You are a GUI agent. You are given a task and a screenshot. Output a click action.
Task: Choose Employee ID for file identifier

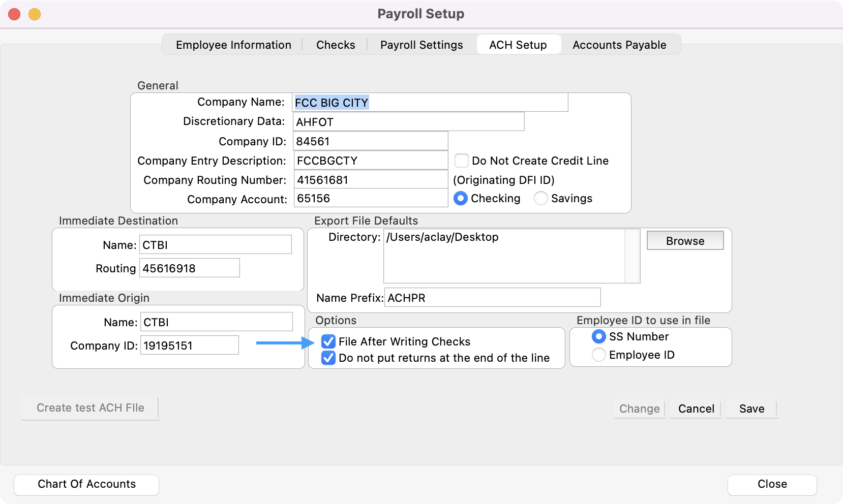[x=599, y=355]
